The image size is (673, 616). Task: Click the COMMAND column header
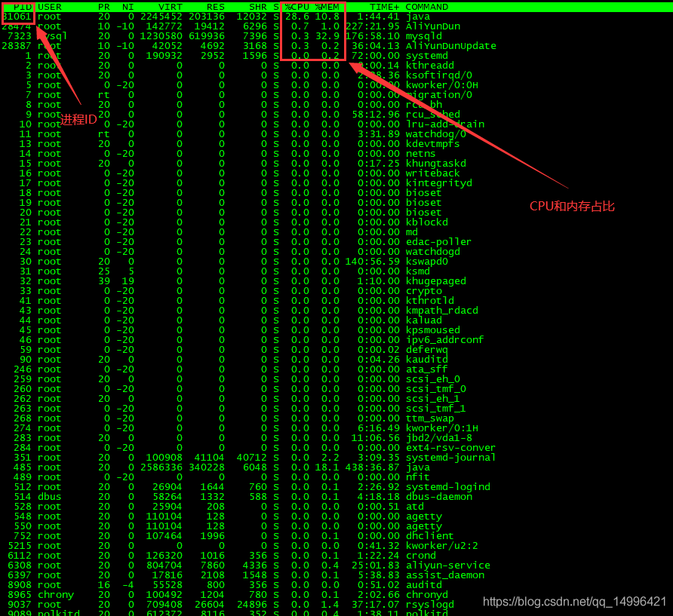(427, 7)
